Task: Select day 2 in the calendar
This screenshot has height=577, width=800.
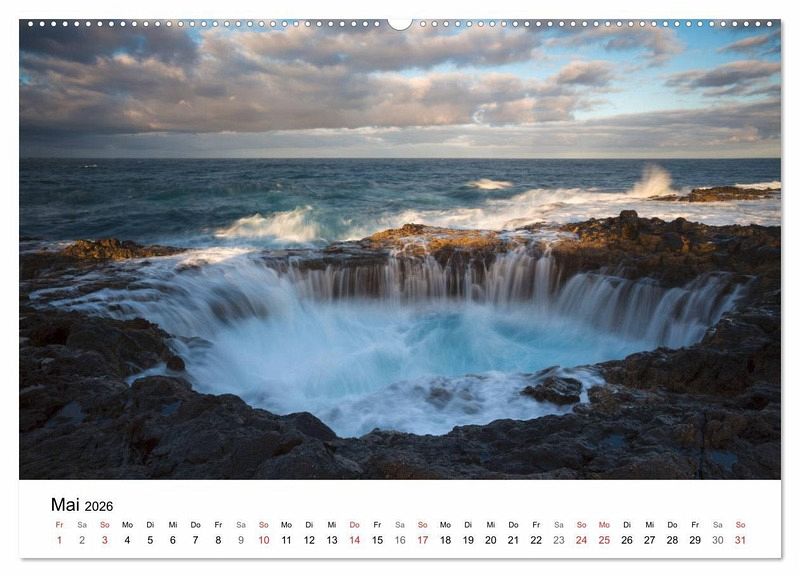Action: (82, 540)
